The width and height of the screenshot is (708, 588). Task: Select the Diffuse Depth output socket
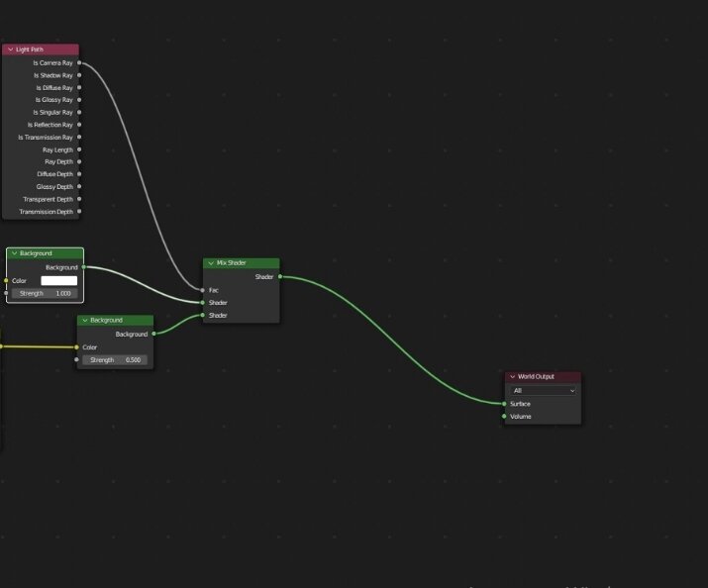(x=79, y=174)
